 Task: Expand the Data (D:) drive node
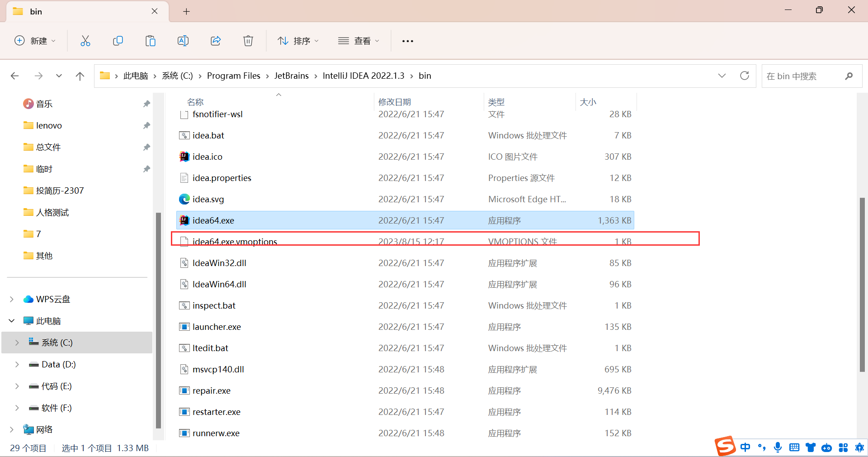click(x=17, y=364)
